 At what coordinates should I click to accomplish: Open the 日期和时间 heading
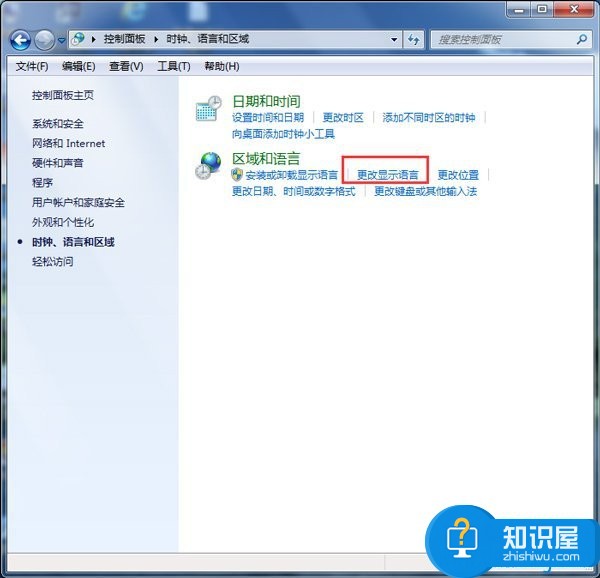pyautogui.click(x=266, y=101)
